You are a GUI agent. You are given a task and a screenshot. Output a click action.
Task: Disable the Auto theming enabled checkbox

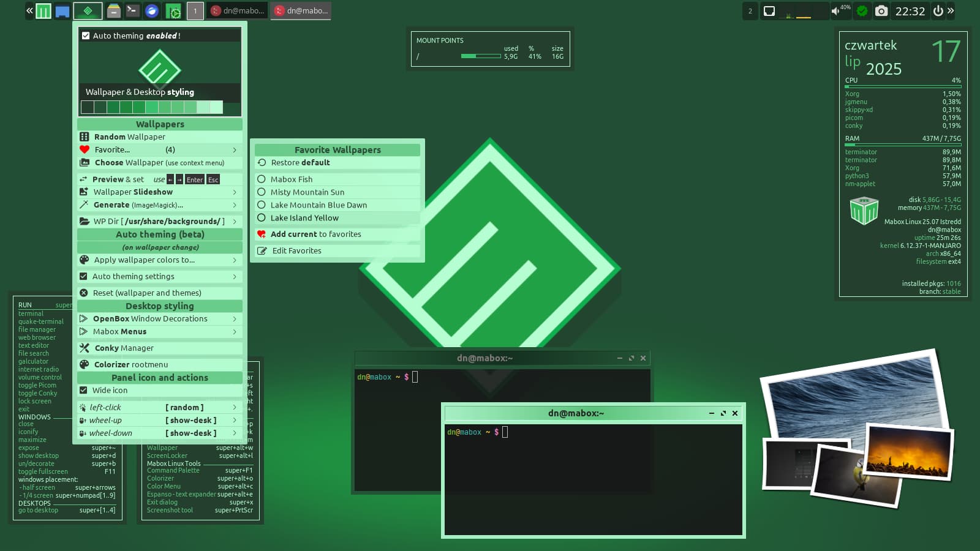pos(86,36)
